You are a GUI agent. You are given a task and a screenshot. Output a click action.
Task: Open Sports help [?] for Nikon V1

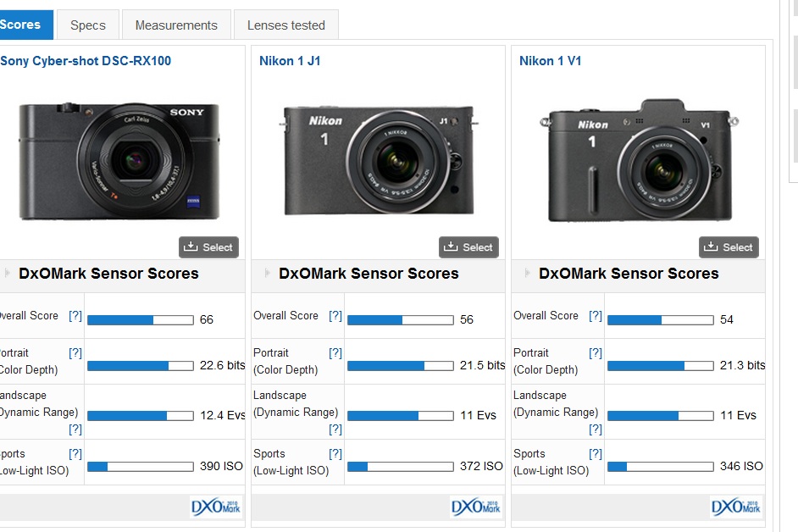(596, 453)
